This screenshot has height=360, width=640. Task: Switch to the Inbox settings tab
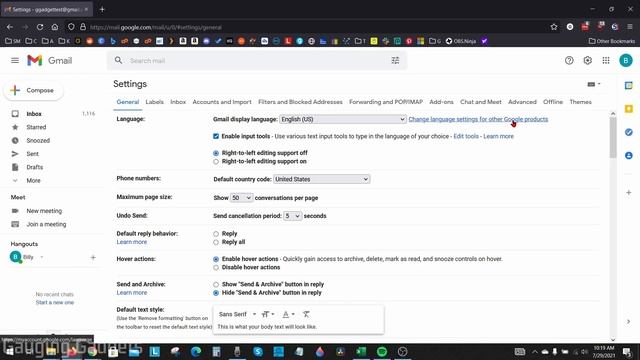pos(178,102)
